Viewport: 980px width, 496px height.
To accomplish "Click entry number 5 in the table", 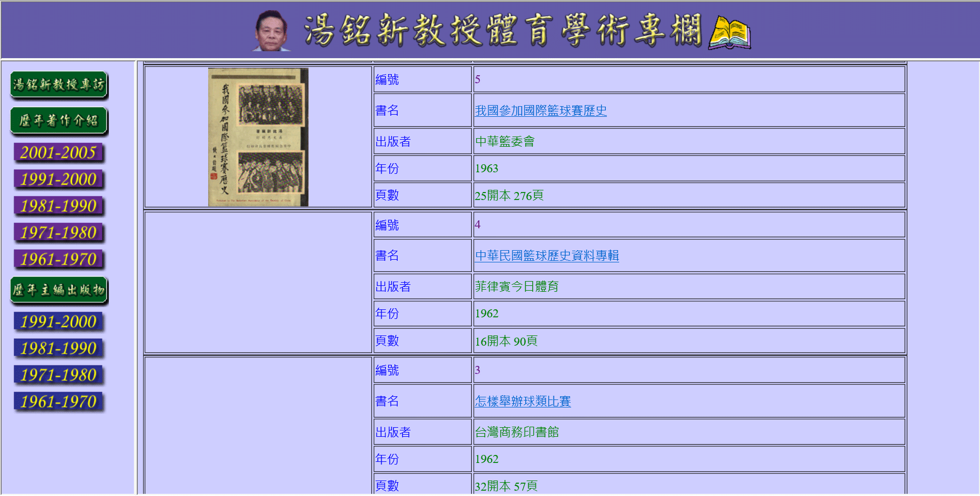I will click(478, 79).
